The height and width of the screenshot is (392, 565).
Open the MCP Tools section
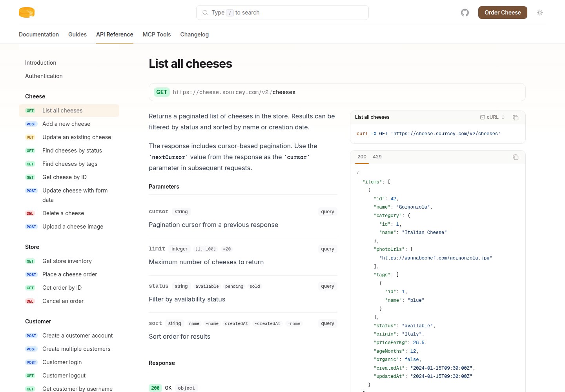pos(157,34)
